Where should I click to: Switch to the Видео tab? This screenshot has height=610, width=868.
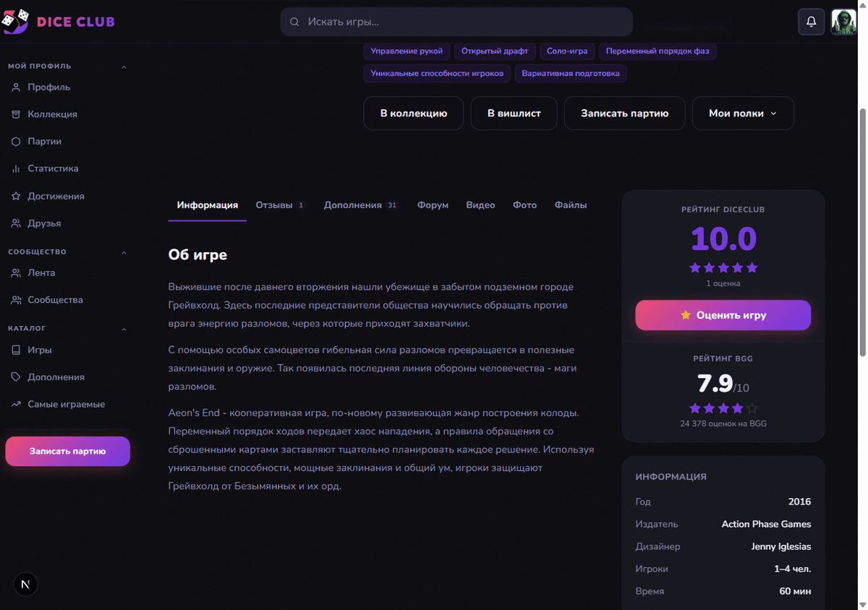click(x=480, y=205)
